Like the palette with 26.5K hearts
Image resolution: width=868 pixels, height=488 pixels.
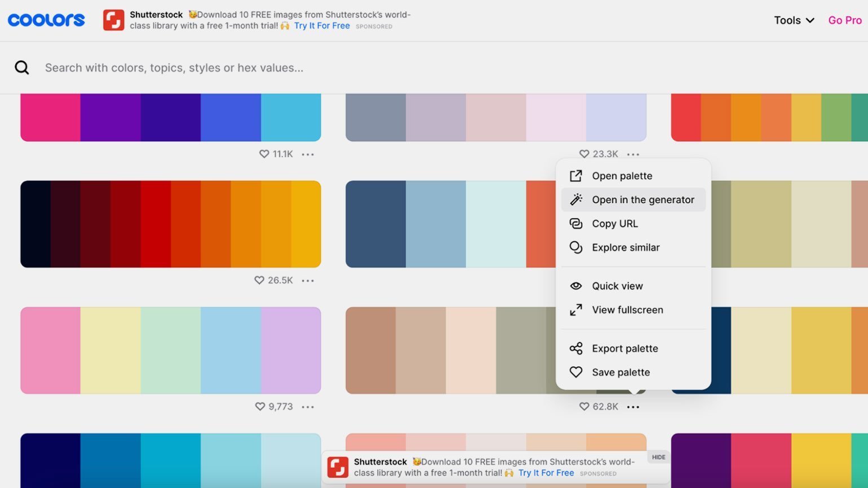pyautogui.click(x=259, y=280)
